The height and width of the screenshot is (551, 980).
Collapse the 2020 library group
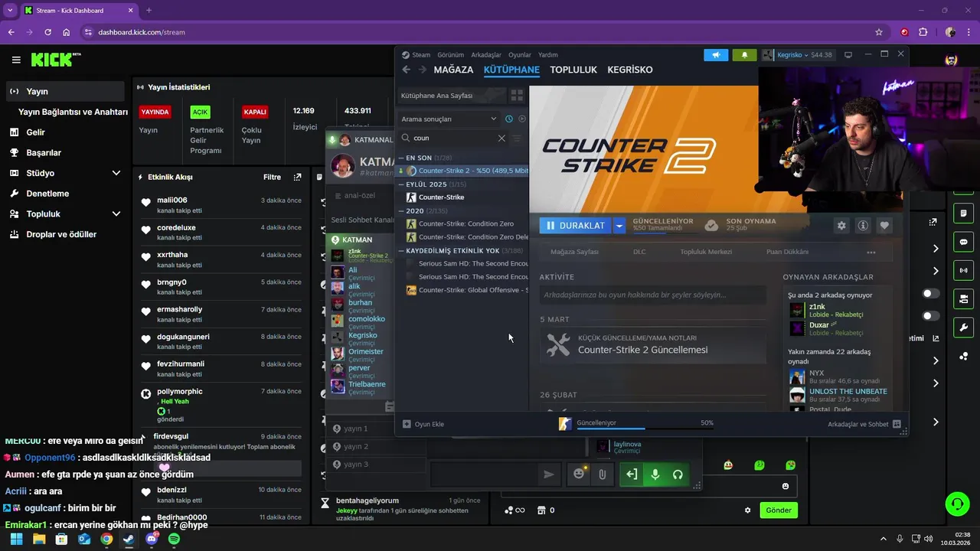pos(400,210)
